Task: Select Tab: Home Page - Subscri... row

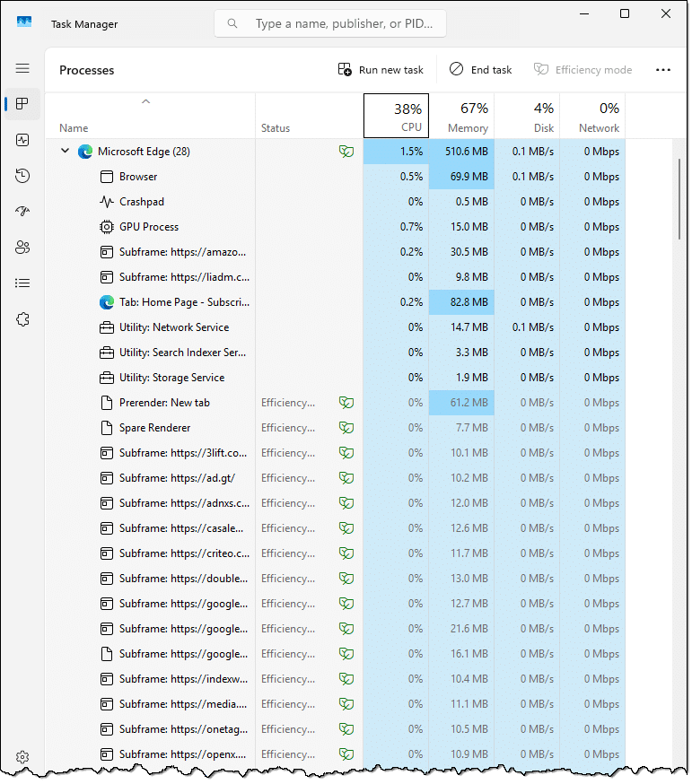Action: pyautogui.click(x=336, y=302)
